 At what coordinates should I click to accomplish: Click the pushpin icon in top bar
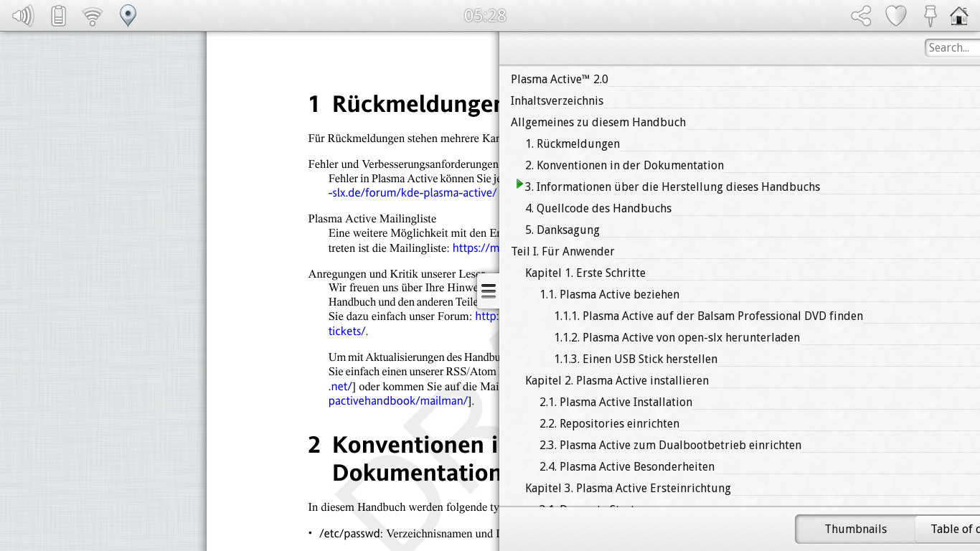930,15
